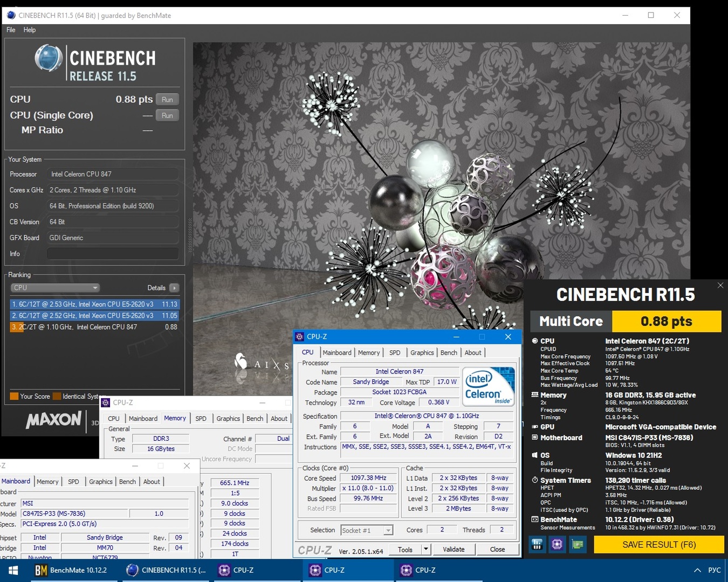Click Bus Speed value 99.76 MHz
728x582 pixels.
tap(368, 498)
